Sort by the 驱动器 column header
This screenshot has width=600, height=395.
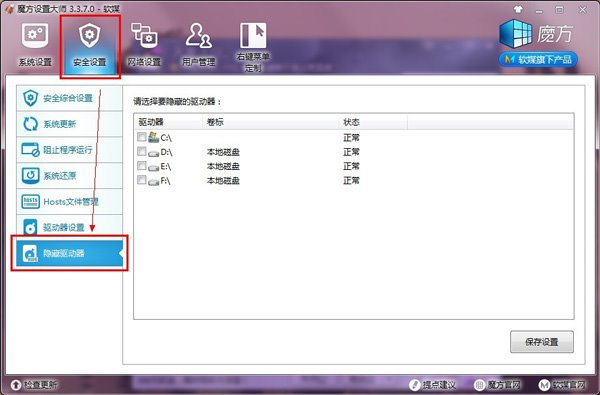coord(168,122)
